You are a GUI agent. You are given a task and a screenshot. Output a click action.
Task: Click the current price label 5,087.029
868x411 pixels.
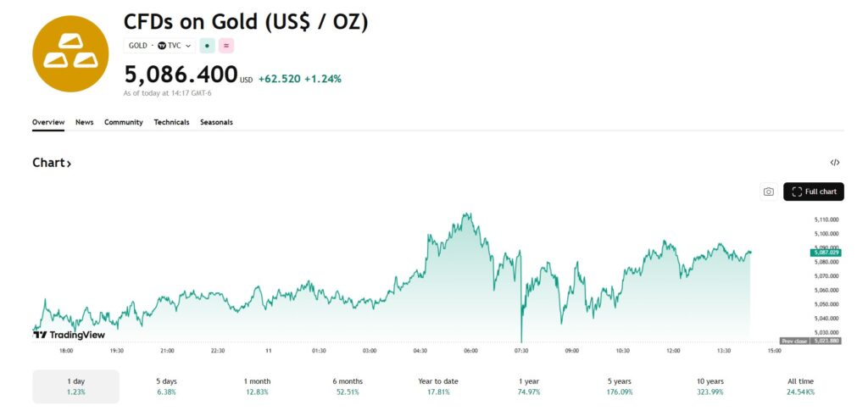(x=825, y=253)
